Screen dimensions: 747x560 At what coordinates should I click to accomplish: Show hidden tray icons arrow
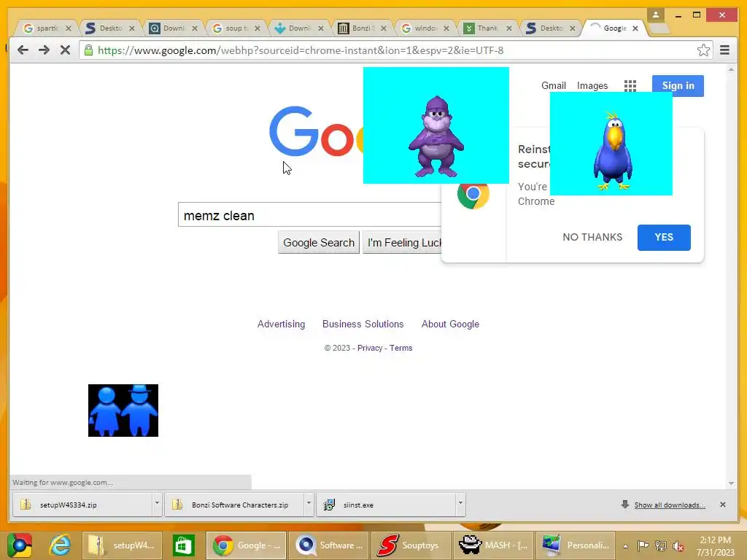(625, 546)
